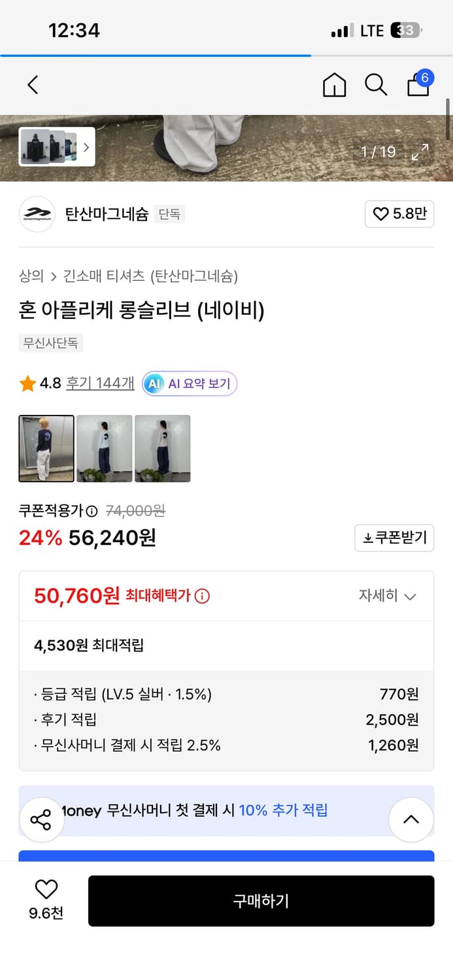This screenshot has width=453, height=980.
Task: Open the first review photo thumbnail
Action: (46, 448)
